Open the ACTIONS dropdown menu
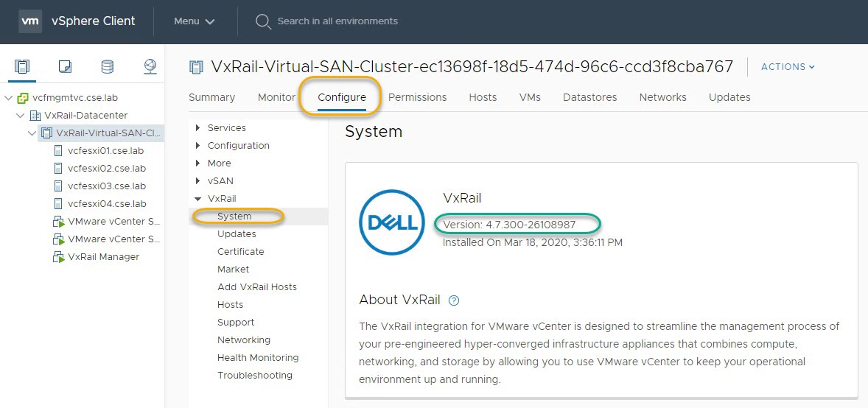 point(788,67)
